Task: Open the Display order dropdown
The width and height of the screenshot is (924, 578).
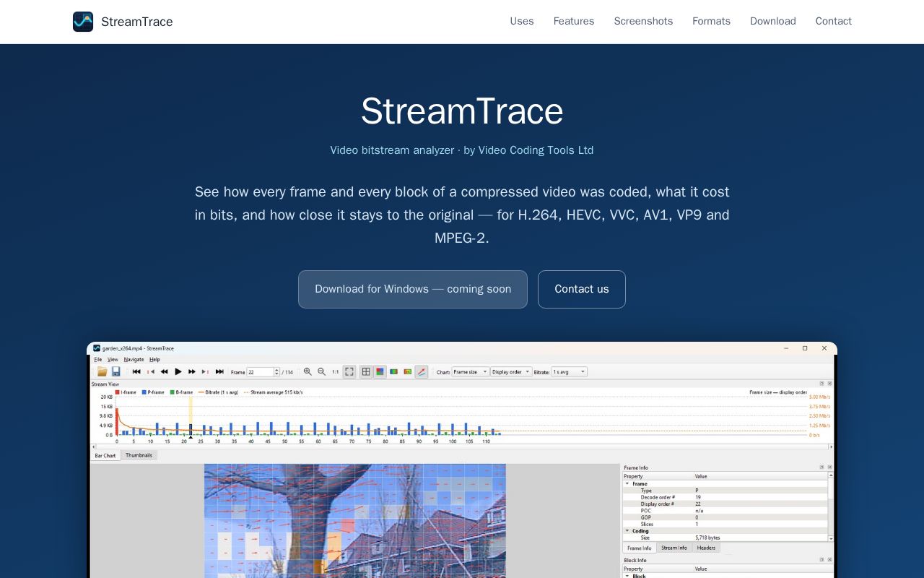Action: click(x=511, y=372)
